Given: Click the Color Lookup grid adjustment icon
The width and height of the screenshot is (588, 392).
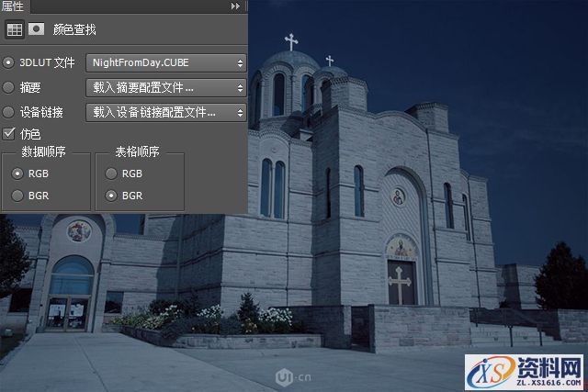Looking at the screenshot, I should tap(15, 29).
